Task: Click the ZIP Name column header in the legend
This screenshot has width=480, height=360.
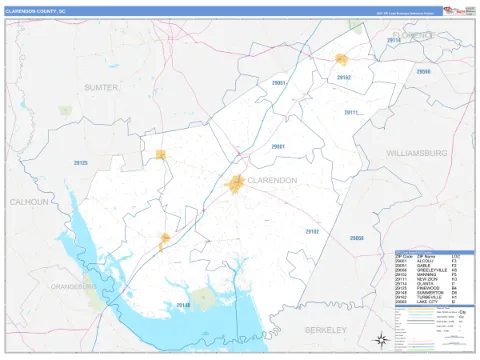Action: pos(426,257)
